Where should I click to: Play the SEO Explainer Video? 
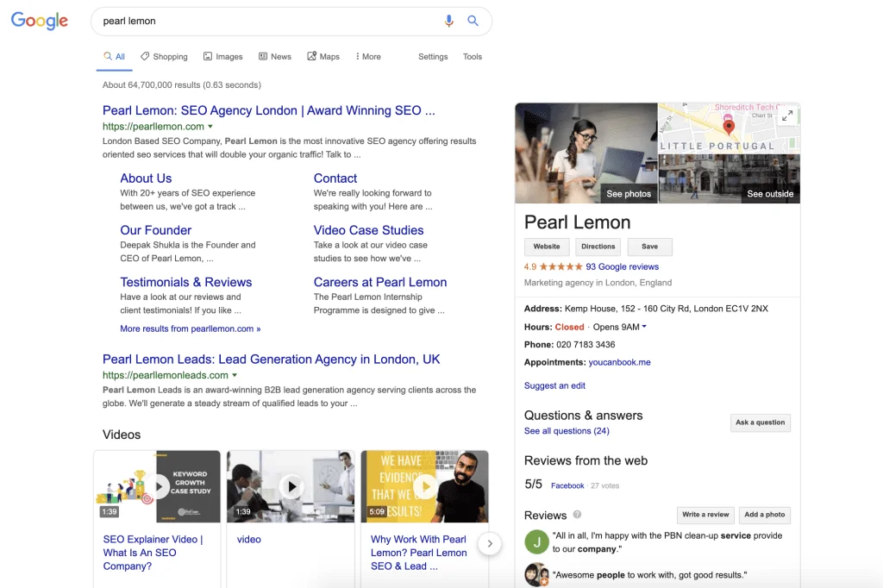(157, 486)
